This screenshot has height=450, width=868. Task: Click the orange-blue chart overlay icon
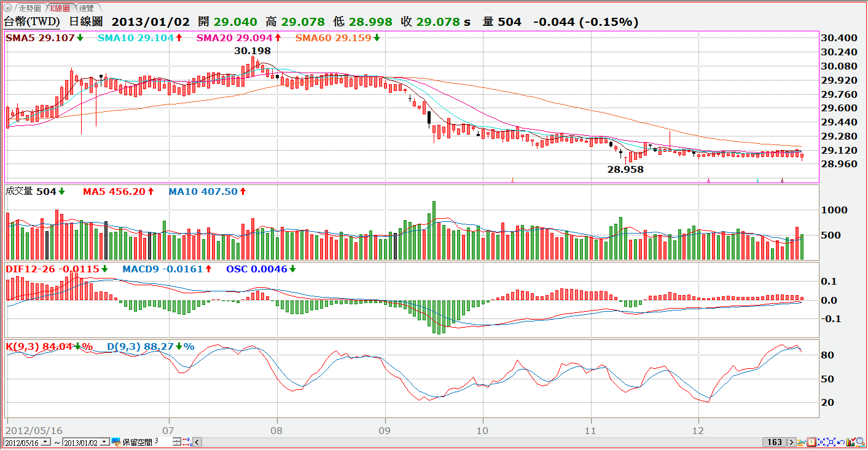pos(802,442)
